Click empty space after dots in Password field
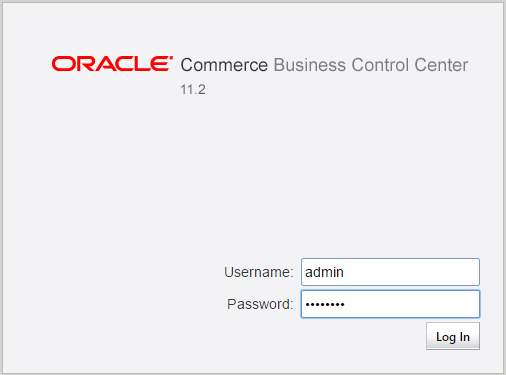Viewport: 506px width, 375px height. coord(412,304)
